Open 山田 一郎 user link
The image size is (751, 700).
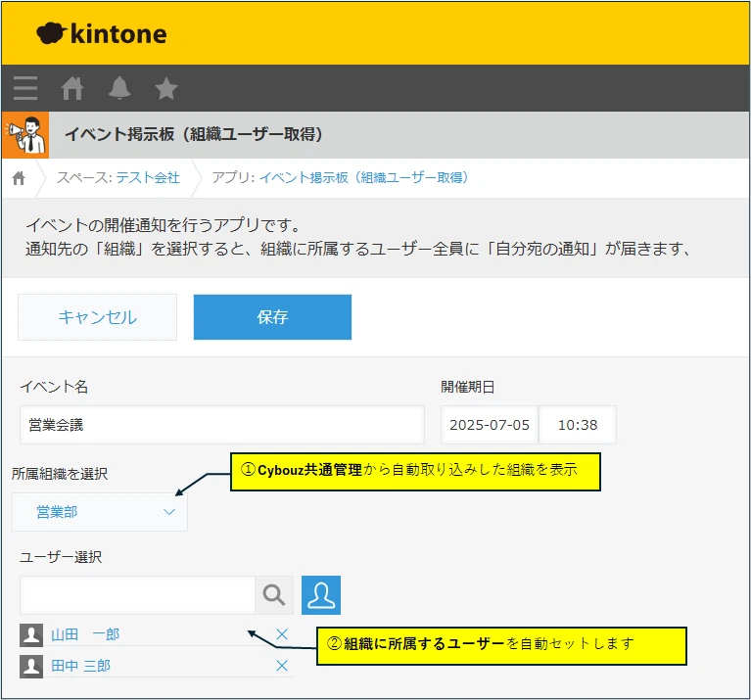(85, 634)
